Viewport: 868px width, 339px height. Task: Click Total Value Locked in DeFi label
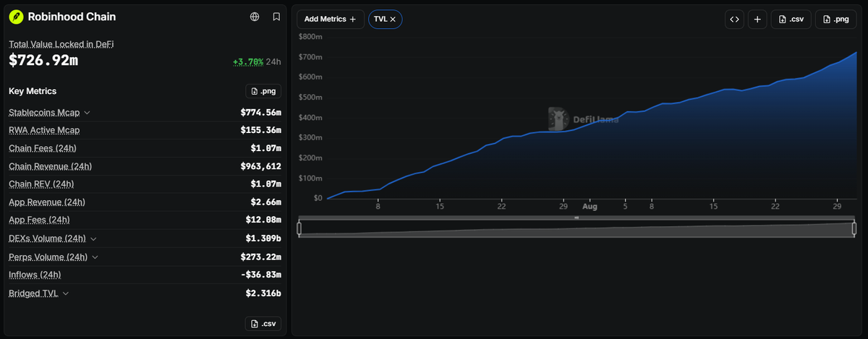click(x=61, y=44)
